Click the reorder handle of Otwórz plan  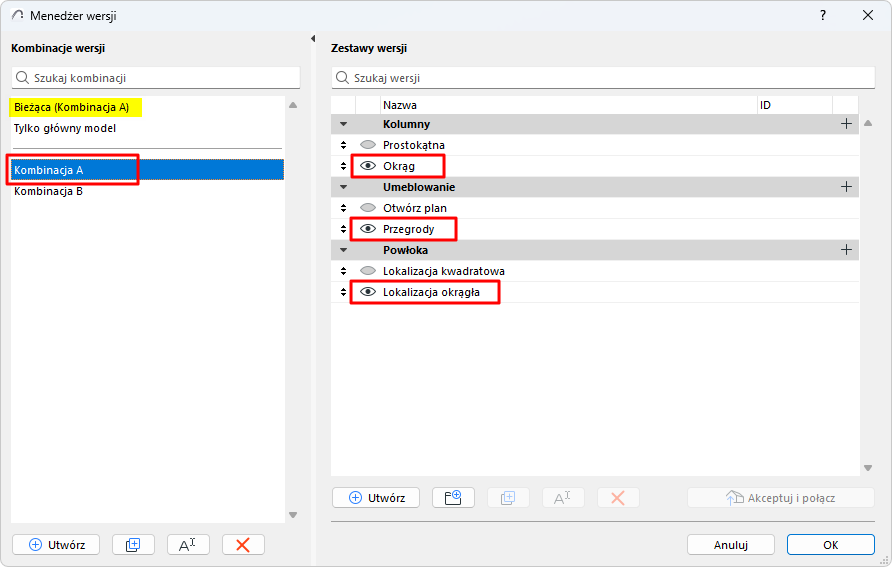(343, 208)
